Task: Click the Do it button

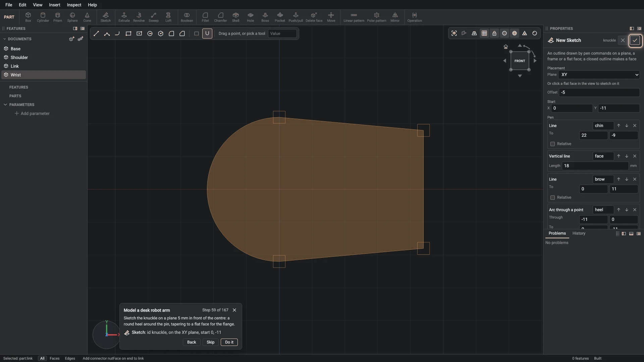Action: (229, 342)
